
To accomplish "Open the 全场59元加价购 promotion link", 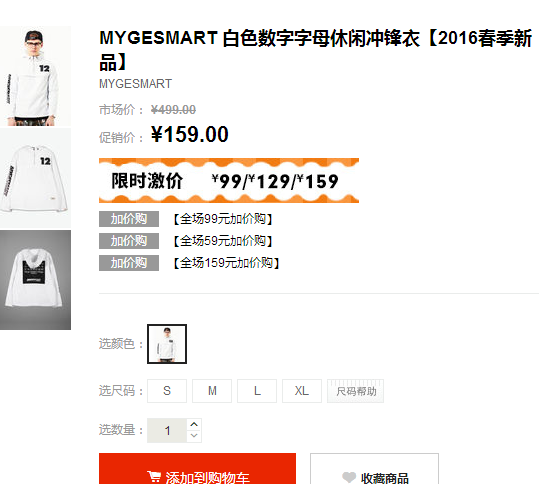I will (x=222, y=241).
